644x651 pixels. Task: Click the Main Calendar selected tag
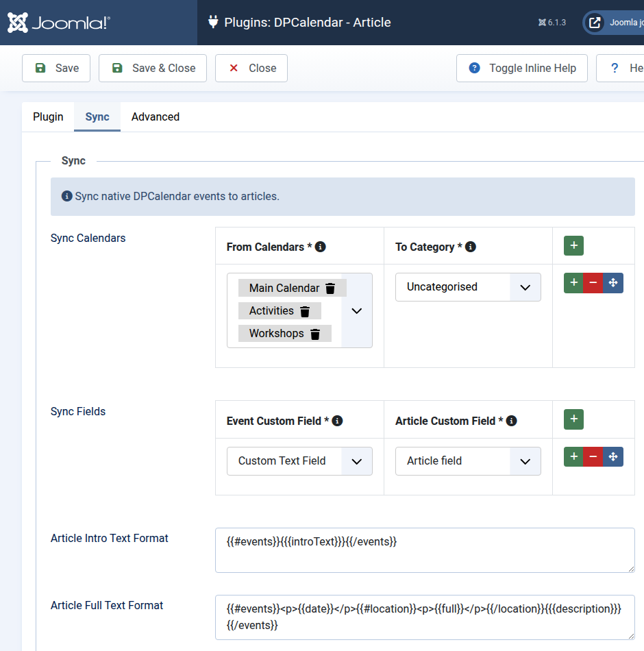pos(293,288)
